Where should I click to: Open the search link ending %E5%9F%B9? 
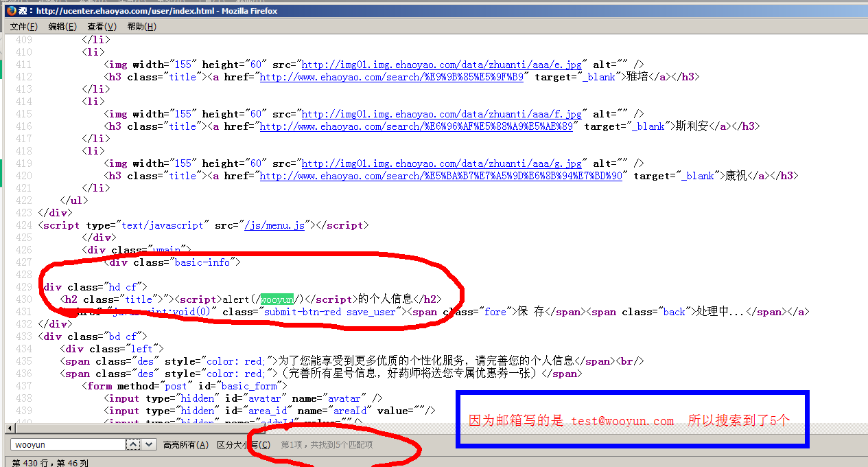coord(392,77)
